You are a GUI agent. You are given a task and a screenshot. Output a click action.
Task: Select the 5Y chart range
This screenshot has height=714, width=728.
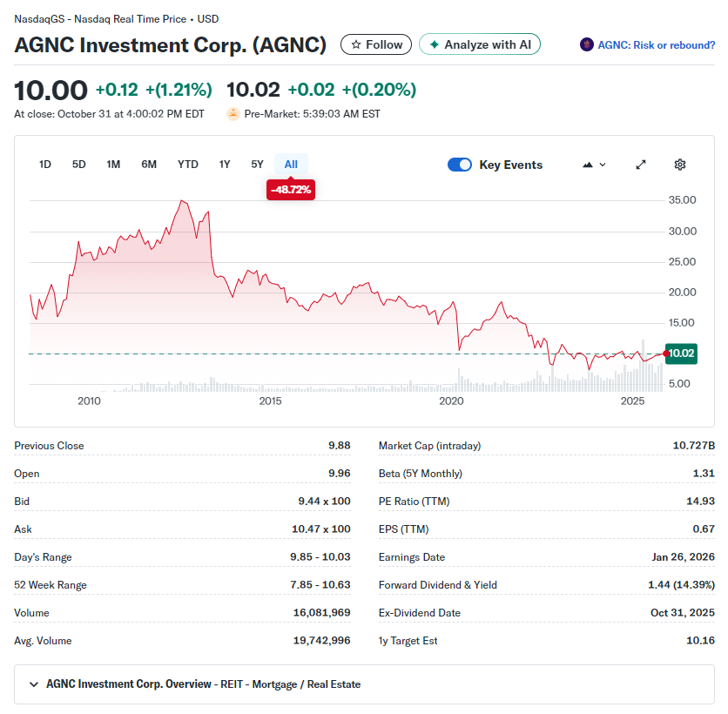257,165
